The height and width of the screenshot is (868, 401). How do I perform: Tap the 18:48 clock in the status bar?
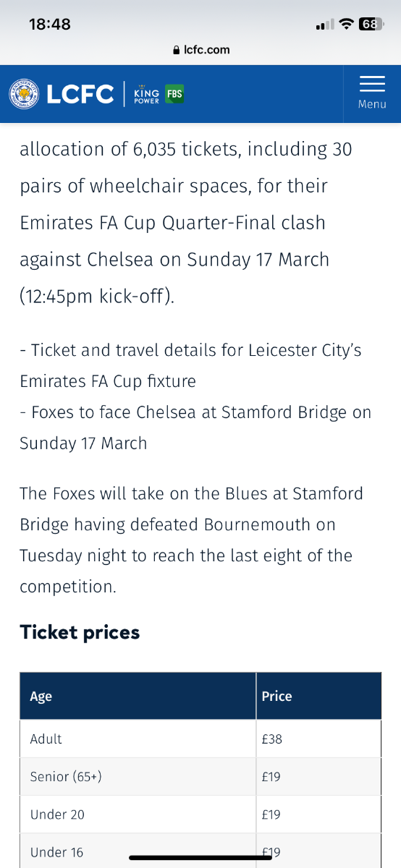(50, 24)
